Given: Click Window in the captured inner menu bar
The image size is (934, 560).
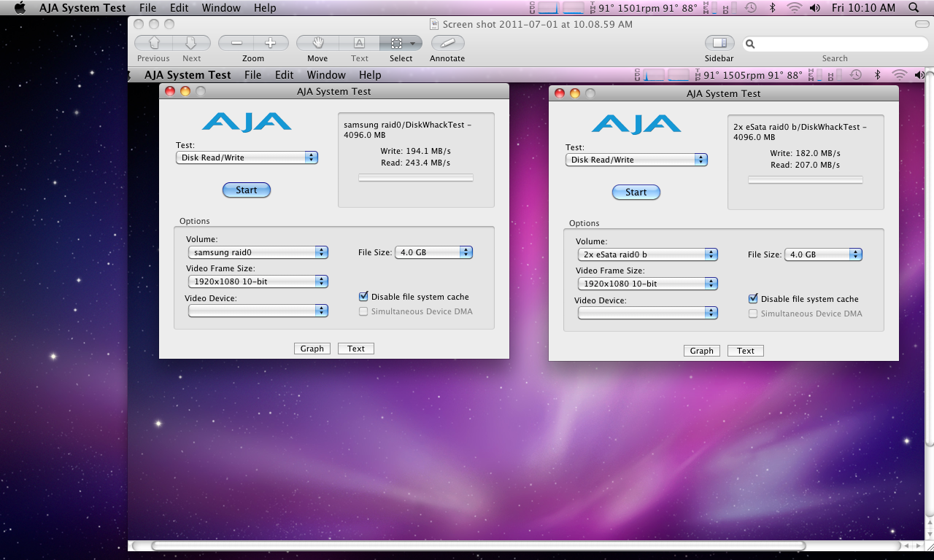Looking at the screenshot, I should click(326, 75).
